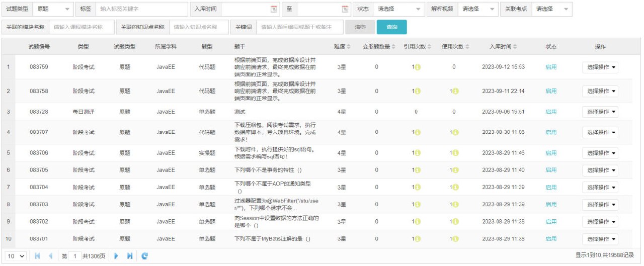Jump to the last page of results

pos(129,256)
